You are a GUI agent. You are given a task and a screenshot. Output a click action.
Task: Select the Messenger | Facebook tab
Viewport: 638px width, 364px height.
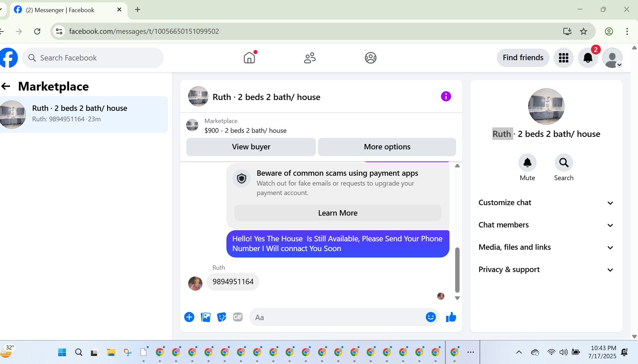pyautogui.click(x=68, y=10)
